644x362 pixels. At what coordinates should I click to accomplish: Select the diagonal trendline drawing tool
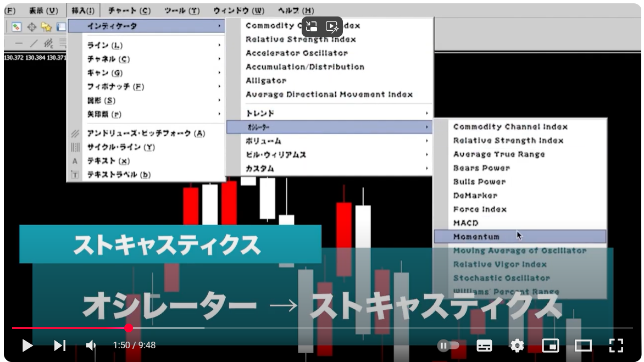click(x=34, y=43)
